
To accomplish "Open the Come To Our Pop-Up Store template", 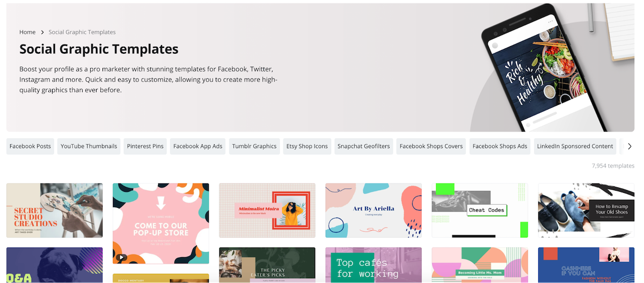I will [x=160, y=223].
